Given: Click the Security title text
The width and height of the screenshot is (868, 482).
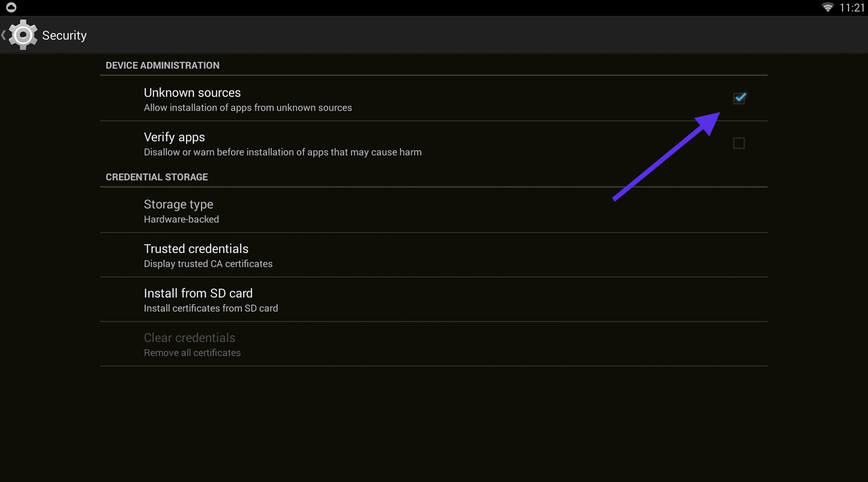Looking at the screenshot, I should [x=64, y=35].
